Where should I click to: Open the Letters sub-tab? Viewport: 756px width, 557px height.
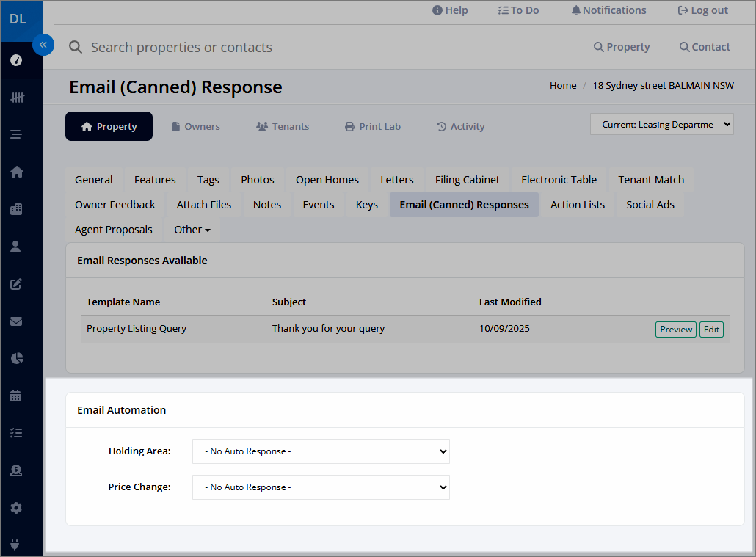coord(397,180)
